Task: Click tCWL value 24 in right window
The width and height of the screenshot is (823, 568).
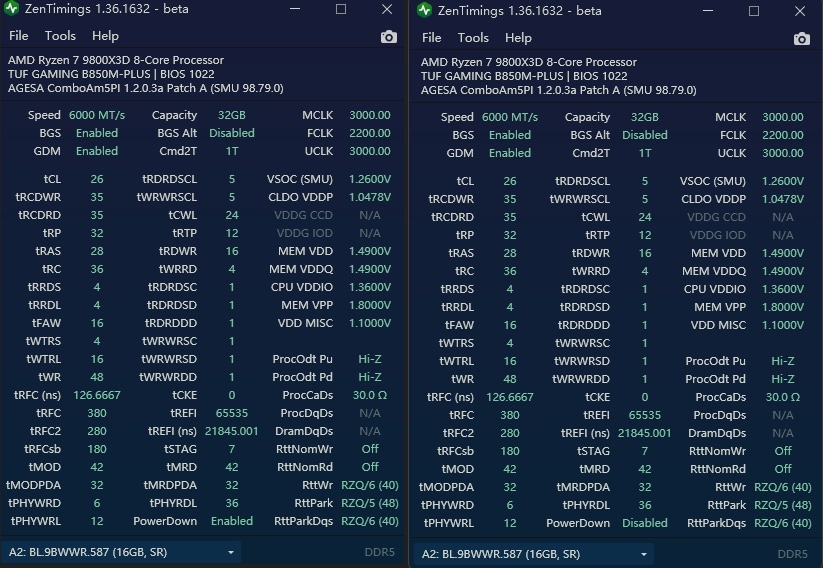Action: click(645, 217)
